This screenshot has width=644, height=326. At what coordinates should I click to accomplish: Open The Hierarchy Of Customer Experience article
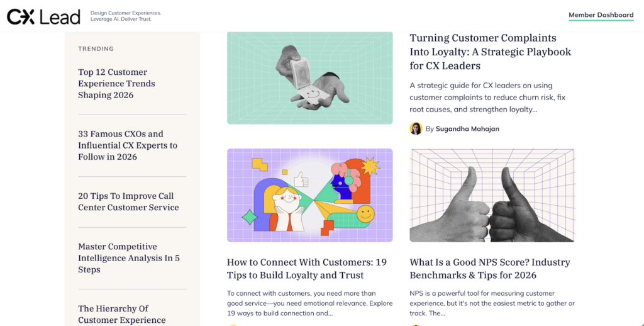pyautogui.click(x=121, y=314)
